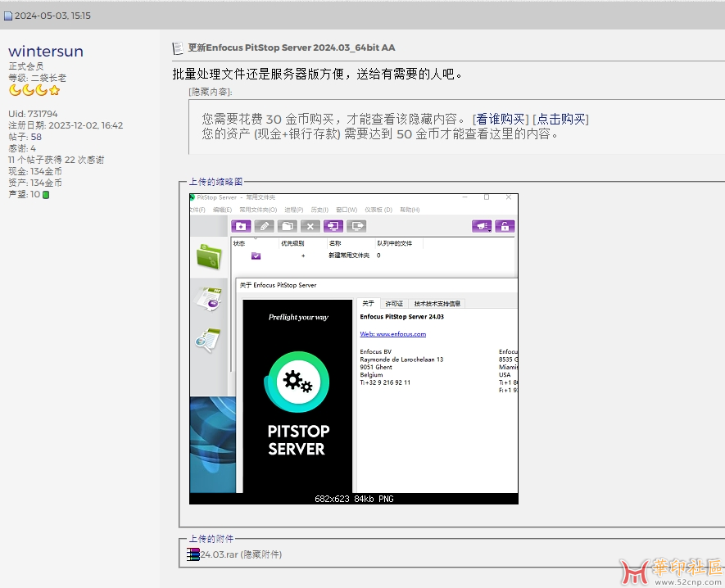Select the green hot folders sidebar icon

click(209, 256)
